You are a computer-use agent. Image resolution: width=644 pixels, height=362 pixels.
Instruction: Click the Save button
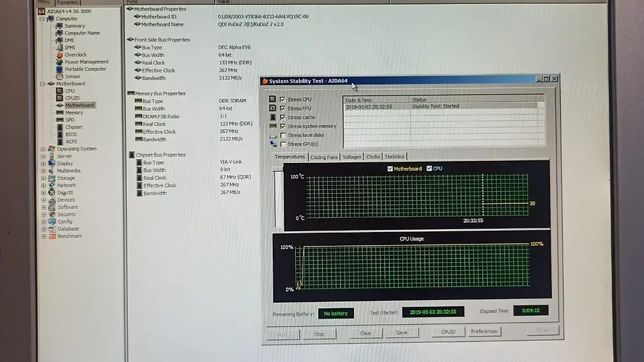(x=402, y=332)
